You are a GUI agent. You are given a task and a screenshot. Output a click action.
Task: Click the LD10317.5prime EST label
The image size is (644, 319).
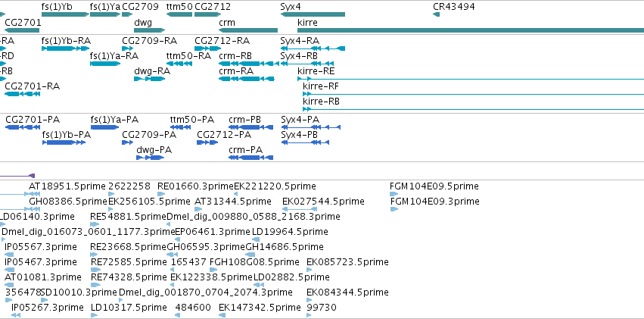pyautogui.click(x=129, y=308)
